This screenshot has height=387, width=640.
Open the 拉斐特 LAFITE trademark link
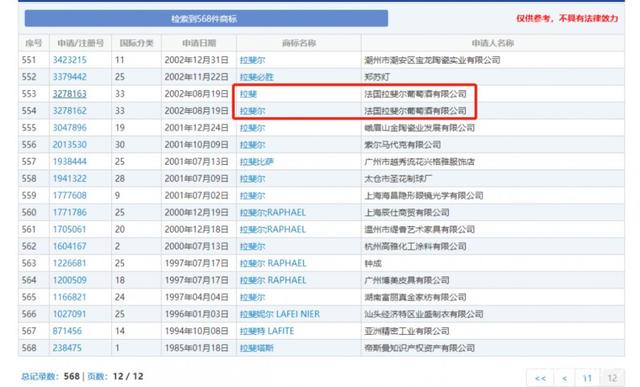[x=267, y=331]
